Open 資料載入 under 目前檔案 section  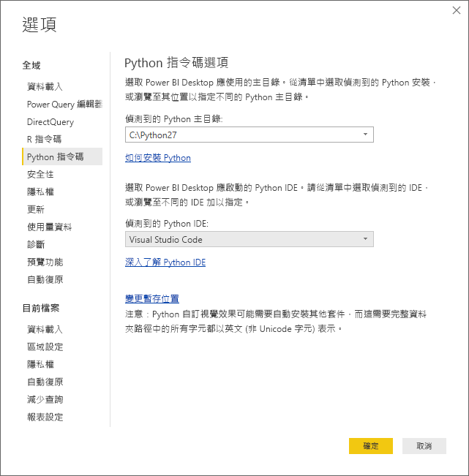pyautogui.click(x=45, y=329)
